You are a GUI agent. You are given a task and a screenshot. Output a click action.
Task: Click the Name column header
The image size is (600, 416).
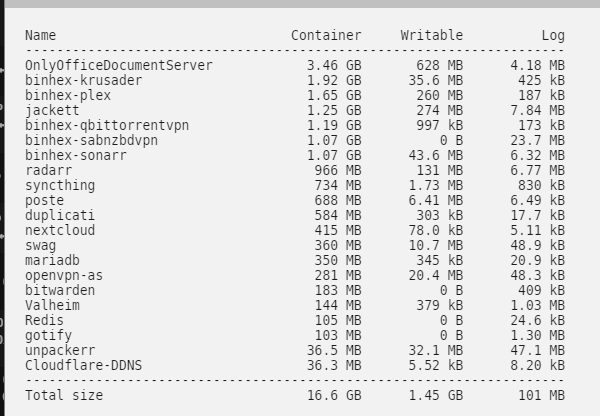(x=41, y=35)
